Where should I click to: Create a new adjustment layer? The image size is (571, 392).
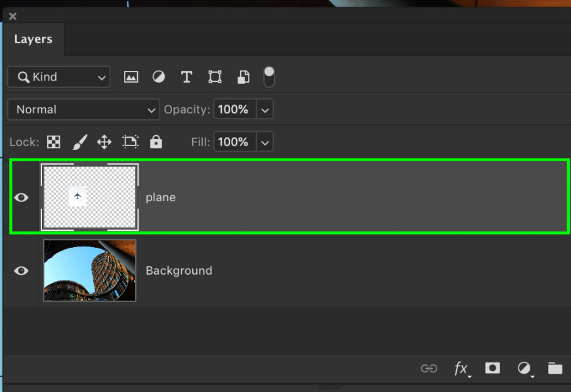point(524,368)
